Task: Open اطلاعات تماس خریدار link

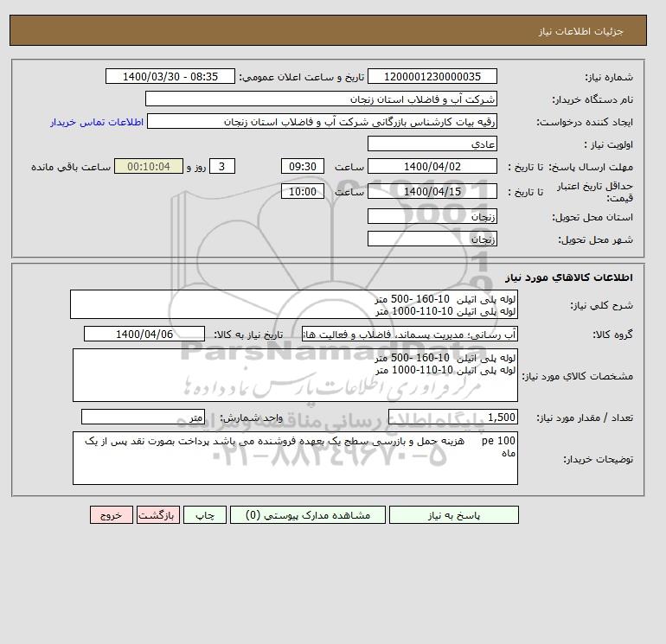Action: click(x=97, y=122)
